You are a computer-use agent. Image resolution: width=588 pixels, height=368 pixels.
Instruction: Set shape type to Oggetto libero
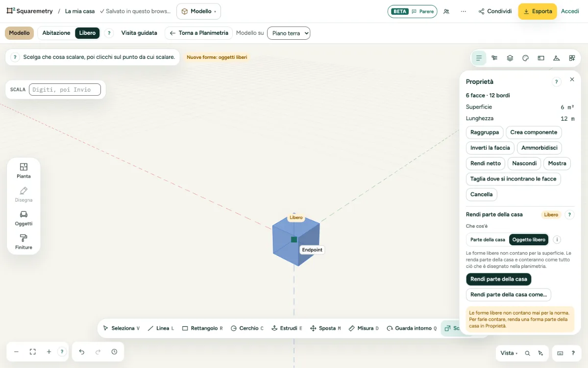point(529,240)
